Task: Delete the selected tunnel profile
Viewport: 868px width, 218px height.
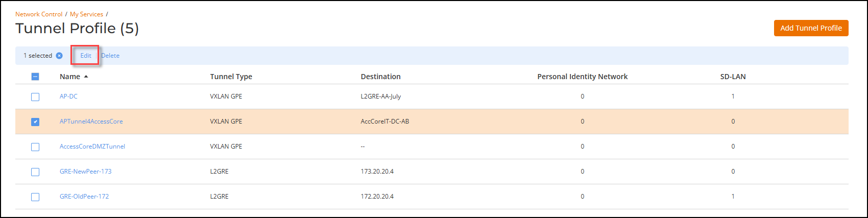Action: (x=110, y=56)
